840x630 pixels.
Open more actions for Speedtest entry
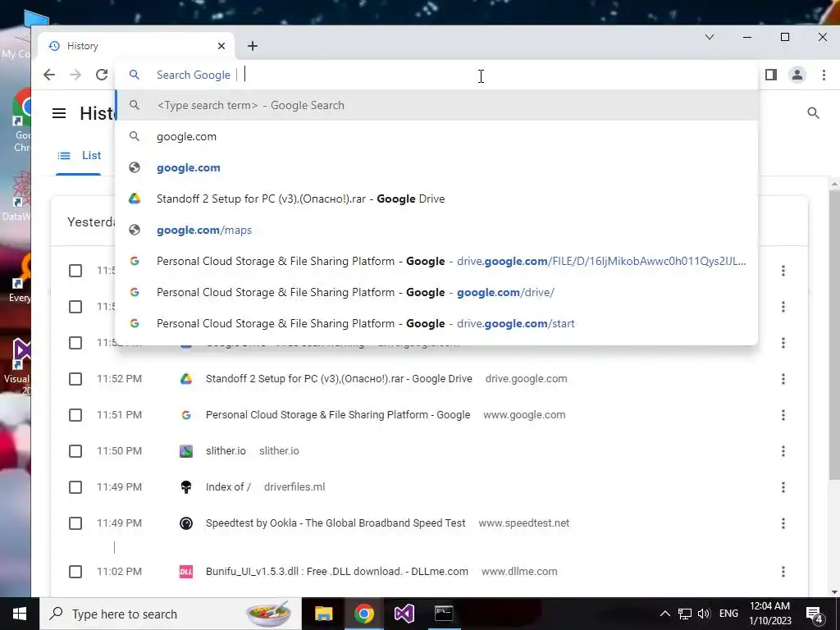tap(783, 523)
